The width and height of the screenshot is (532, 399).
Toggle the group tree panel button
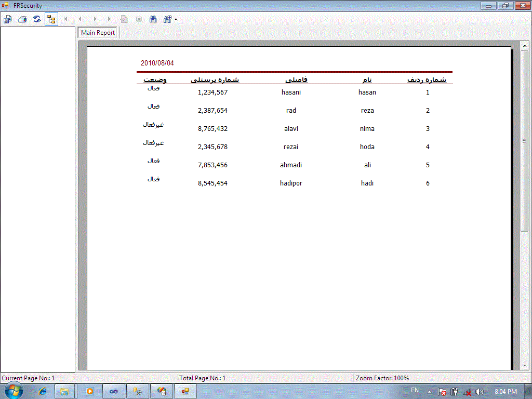51,19
